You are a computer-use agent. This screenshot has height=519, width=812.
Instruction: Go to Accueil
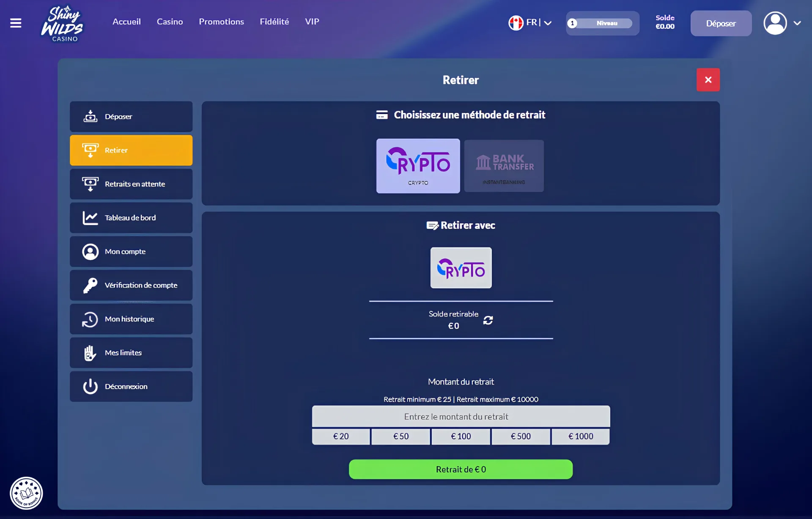pyautogui.click(x=126, y=22)
